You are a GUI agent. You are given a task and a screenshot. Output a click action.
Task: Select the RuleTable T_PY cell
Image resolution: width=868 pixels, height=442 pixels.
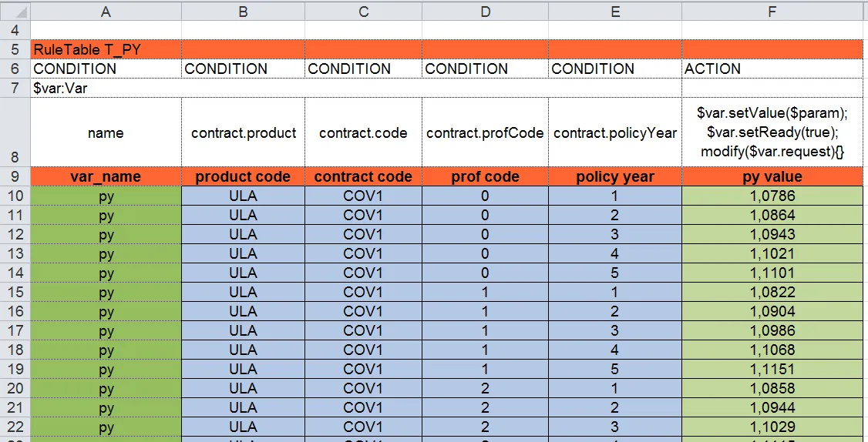106,49
